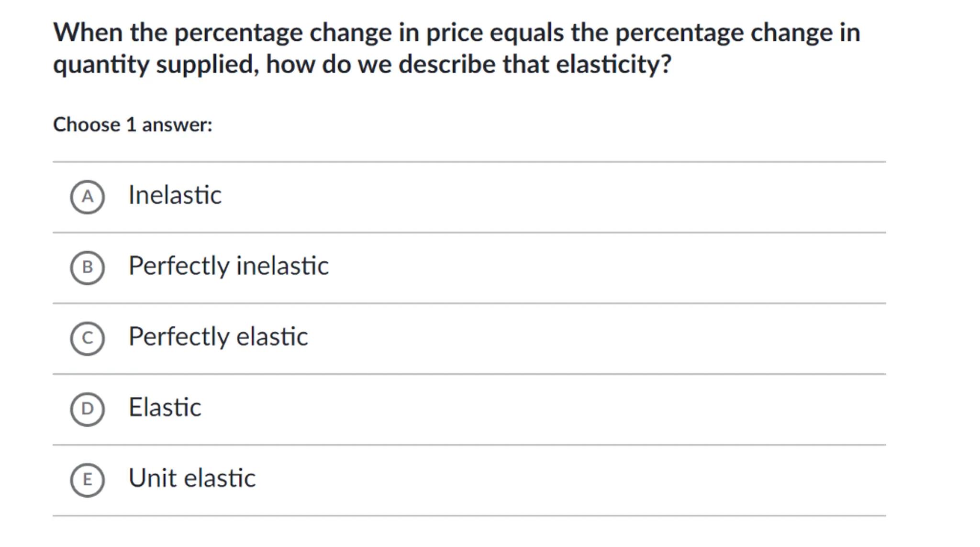Click the letter A inside circle
Viewport: 980px width, 547px height.
[87, 197]
